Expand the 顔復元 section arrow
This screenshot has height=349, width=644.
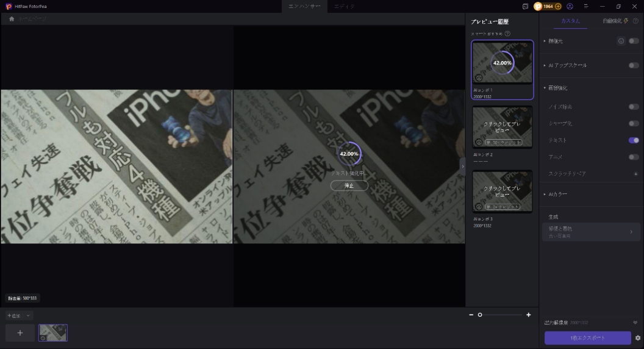coord(545,41)
